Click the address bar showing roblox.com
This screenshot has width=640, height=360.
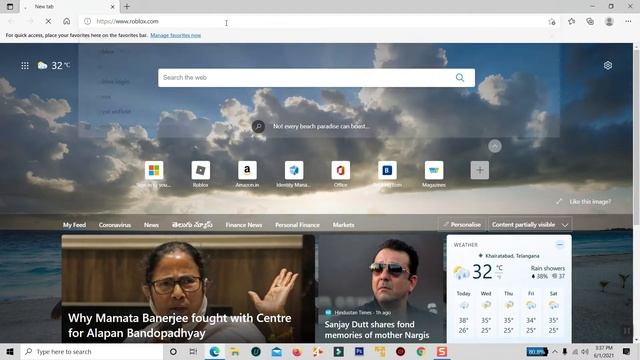pyautogui.click(x=318, y=21)
